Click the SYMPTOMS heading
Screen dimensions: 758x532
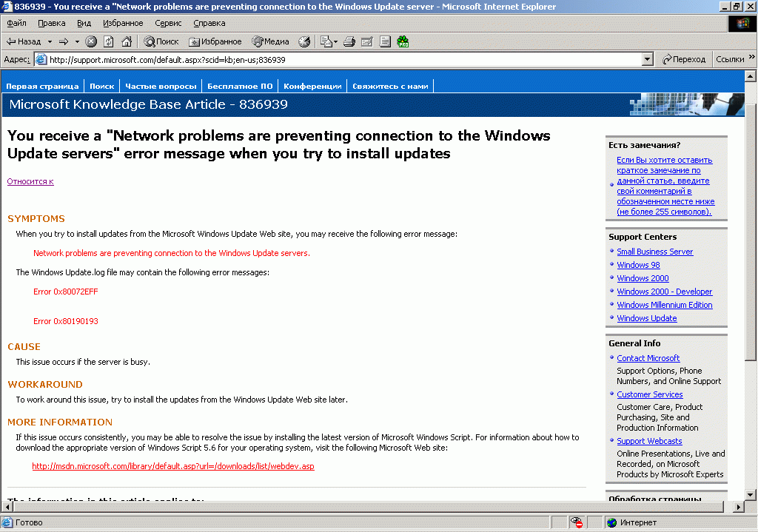(36, 218)
